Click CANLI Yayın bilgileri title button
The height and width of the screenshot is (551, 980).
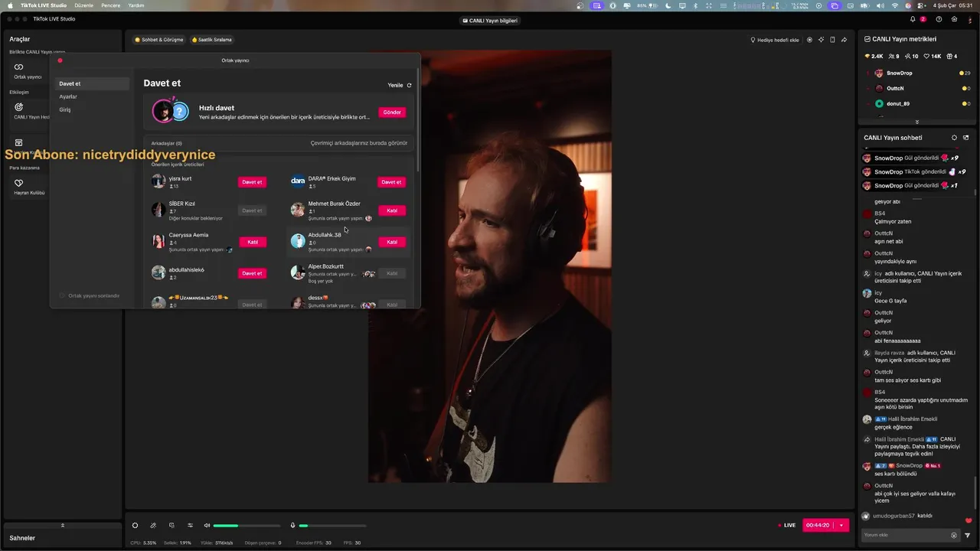[490, 21]
